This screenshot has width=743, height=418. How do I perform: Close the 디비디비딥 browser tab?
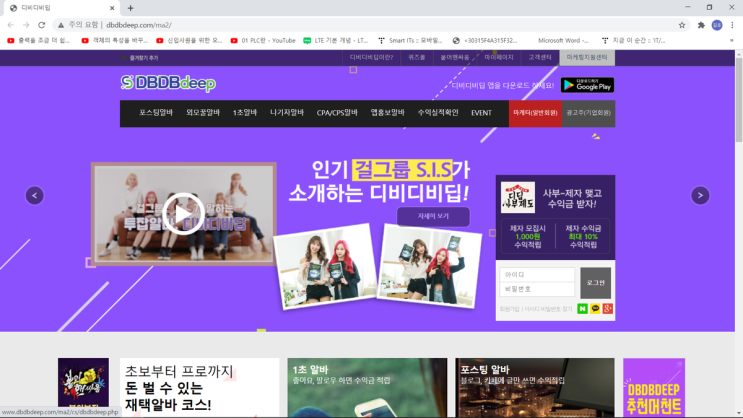pos(112,8)
